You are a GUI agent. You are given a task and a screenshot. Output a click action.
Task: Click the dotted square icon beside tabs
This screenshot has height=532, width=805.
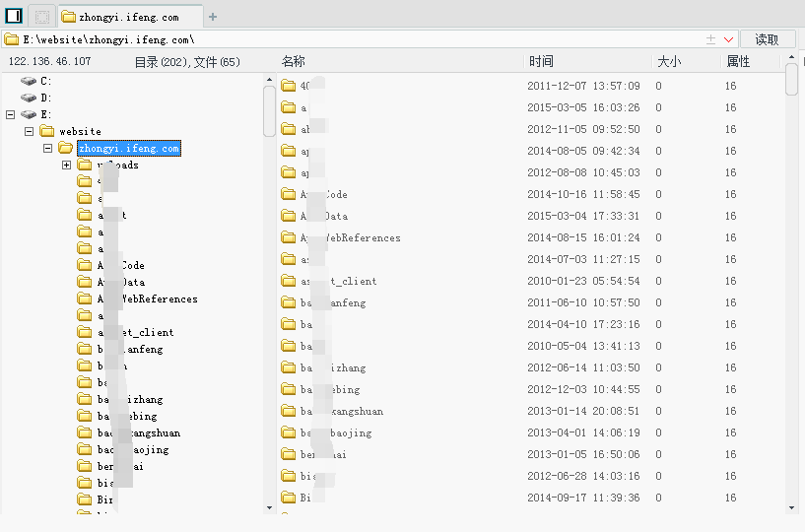point(42,17)
